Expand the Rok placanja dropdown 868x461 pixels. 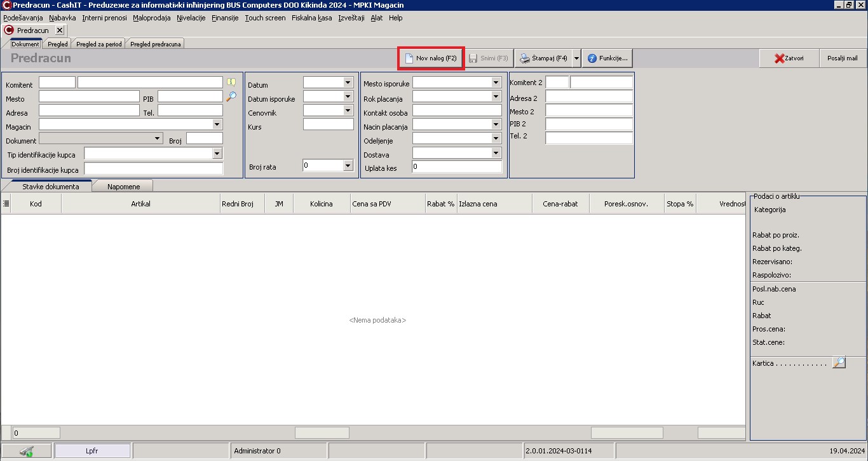[x=496, y=97]
